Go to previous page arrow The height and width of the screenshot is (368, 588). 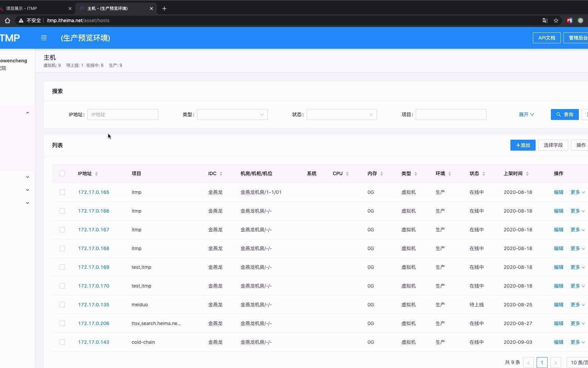pyautogui.click(x=528, y=363)
